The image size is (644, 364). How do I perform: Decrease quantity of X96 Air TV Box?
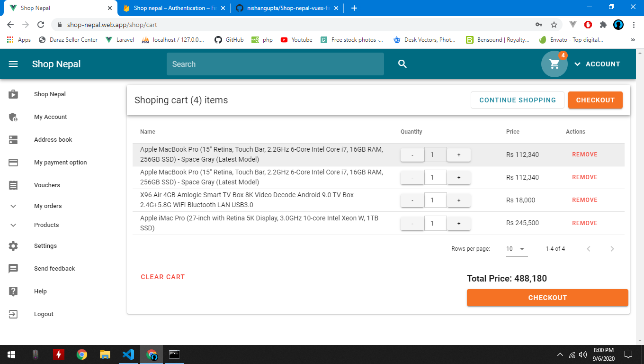point(412,200)
